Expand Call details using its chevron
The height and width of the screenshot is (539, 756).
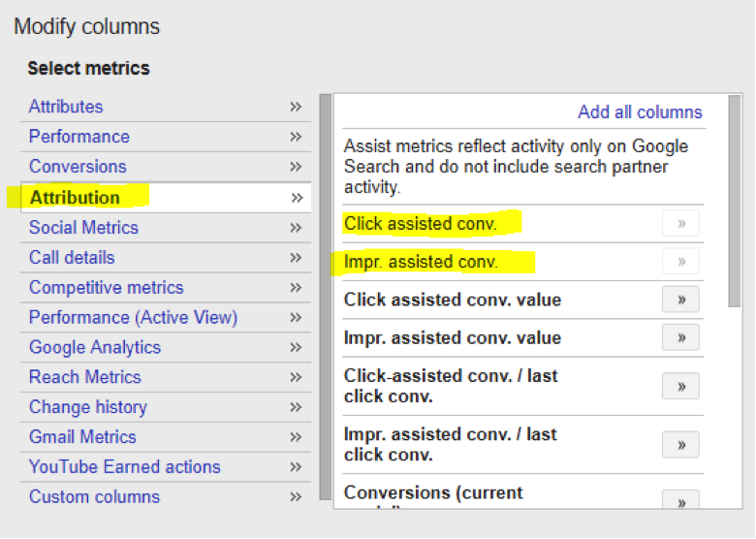tap(296, 258)
